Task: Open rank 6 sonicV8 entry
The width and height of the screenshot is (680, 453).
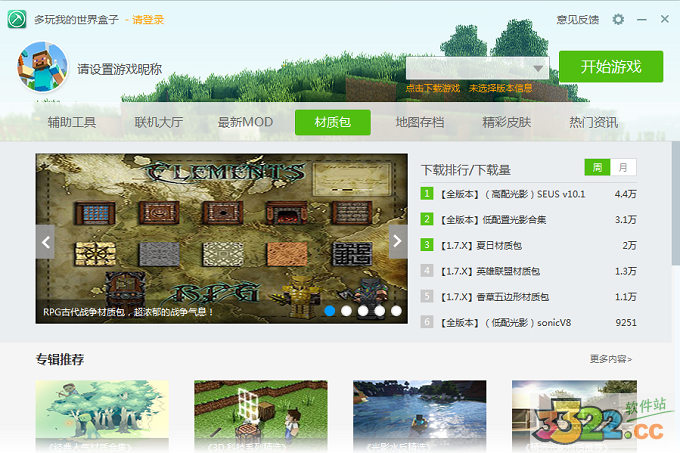Action: point(529,323)
